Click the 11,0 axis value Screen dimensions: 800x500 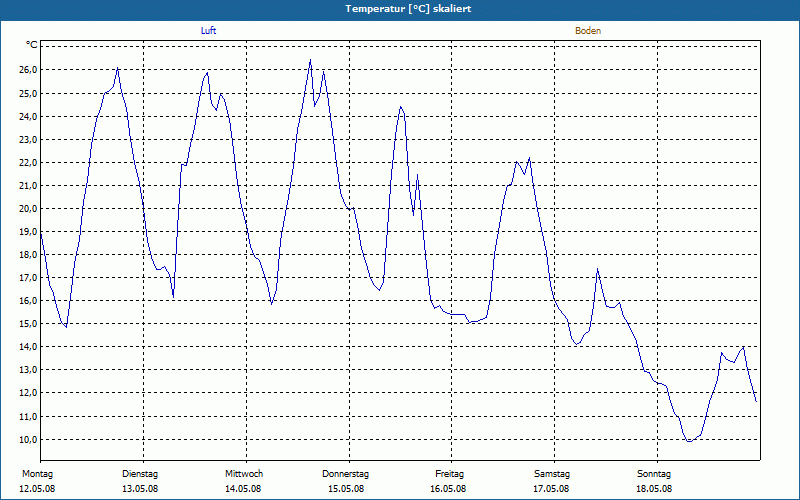click(x=28, y=416)
